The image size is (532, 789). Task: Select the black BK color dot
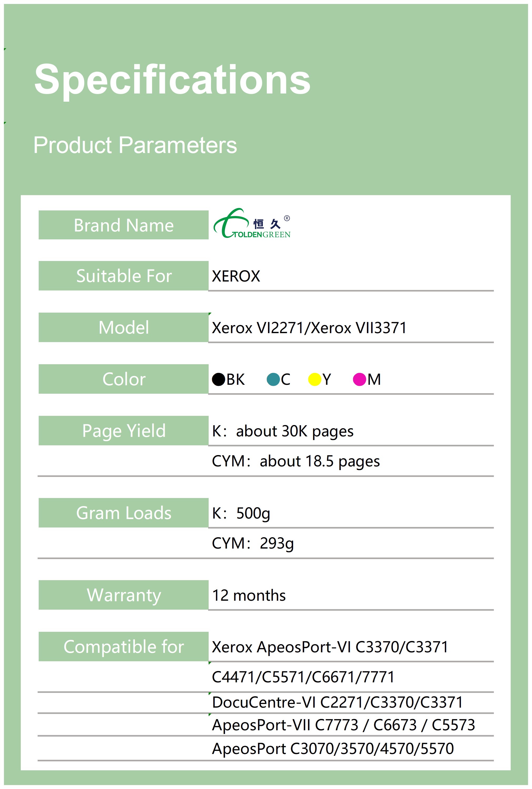point(218,379)
